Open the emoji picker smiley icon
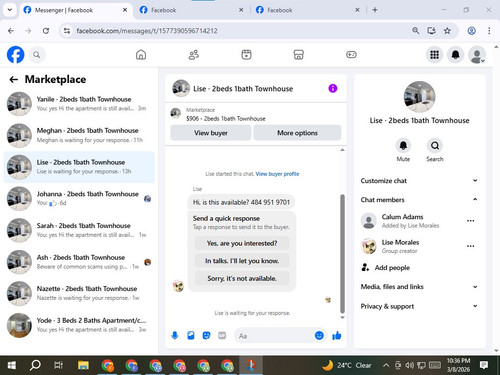Viewport: 500px width, 375px height. pyautogui.click(x=319, y=335)
